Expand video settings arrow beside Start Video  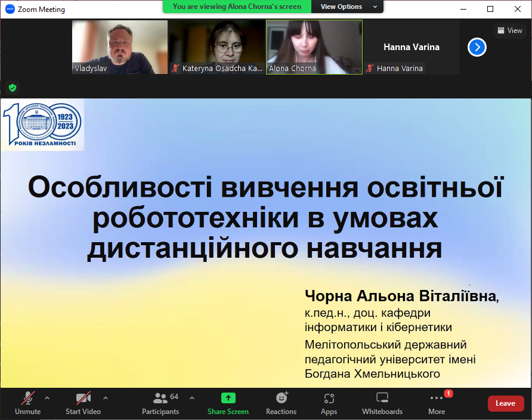pos(106,398)
